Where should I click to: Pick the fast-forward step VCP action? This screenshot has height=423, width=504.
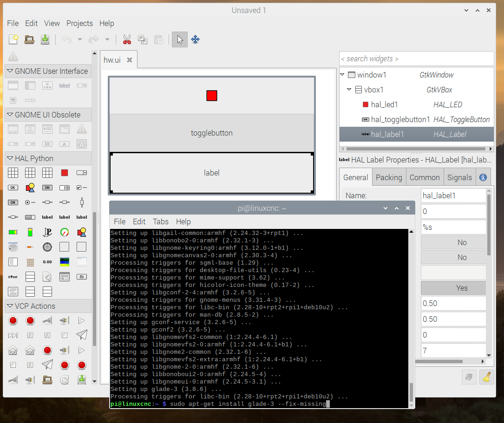[x=13, y=335]
